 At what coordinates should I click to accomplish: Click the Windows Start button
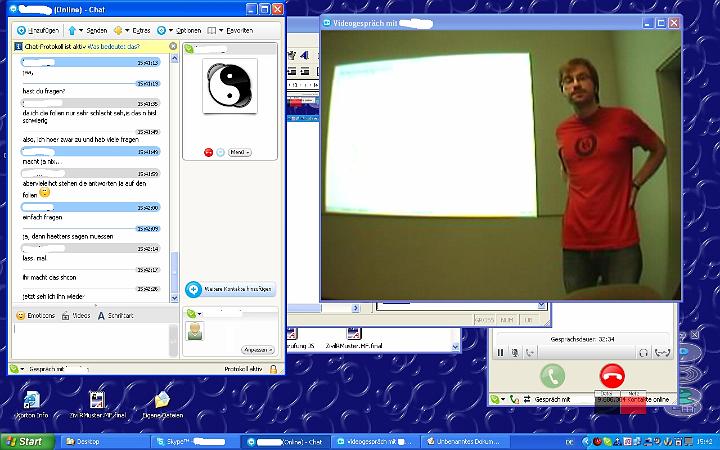[x=27, y=442]
